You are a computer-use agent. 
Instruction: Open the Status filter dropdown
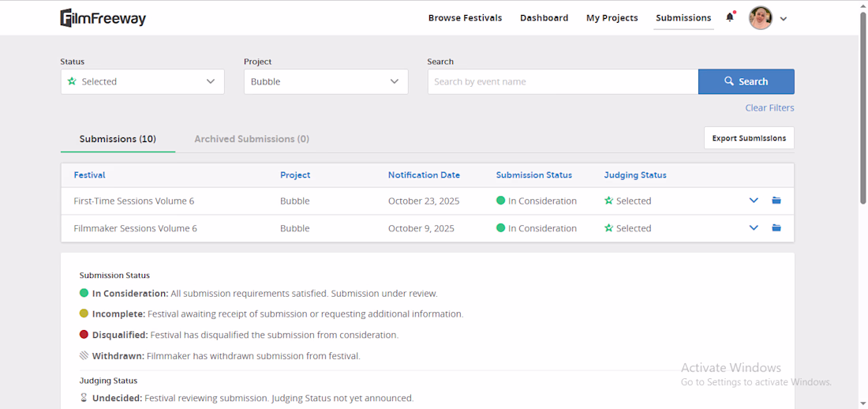click(x=142, y=81)
